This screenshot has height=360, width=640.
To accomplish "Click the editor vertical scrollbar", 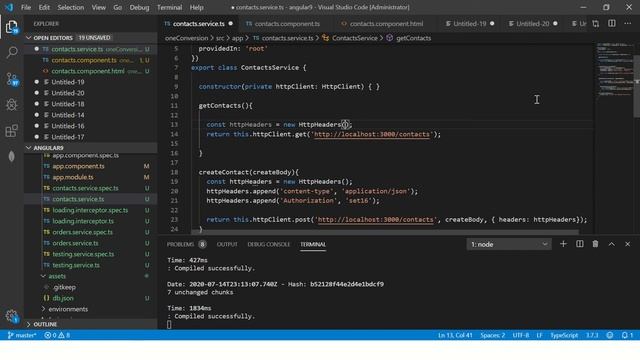I will point(637,86).
